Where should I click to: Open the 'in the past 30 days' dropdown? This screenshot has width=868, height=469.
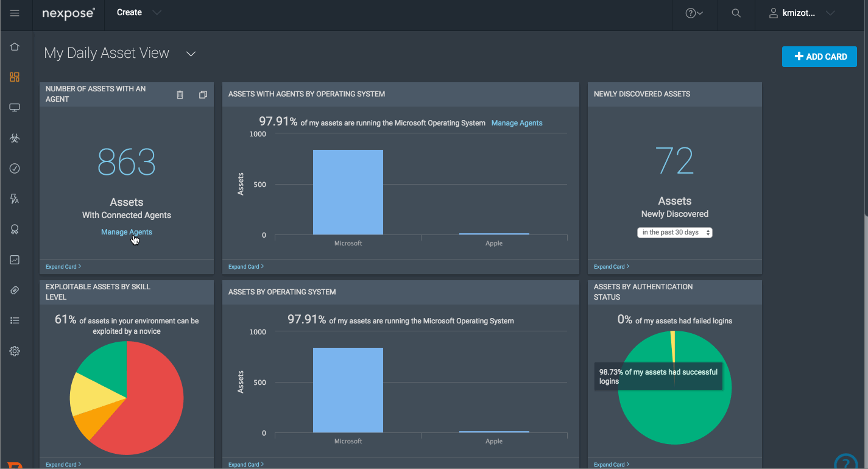point(674,233)
